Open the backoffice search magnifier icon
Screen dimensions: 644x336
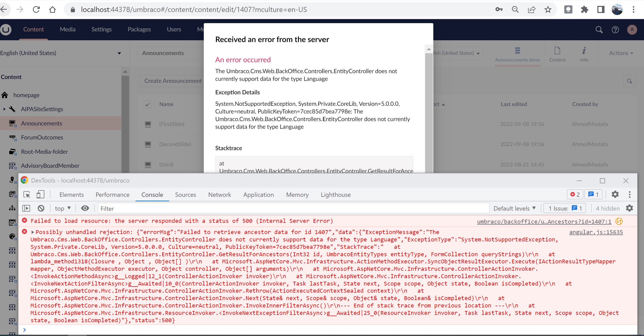pos(599,30)
